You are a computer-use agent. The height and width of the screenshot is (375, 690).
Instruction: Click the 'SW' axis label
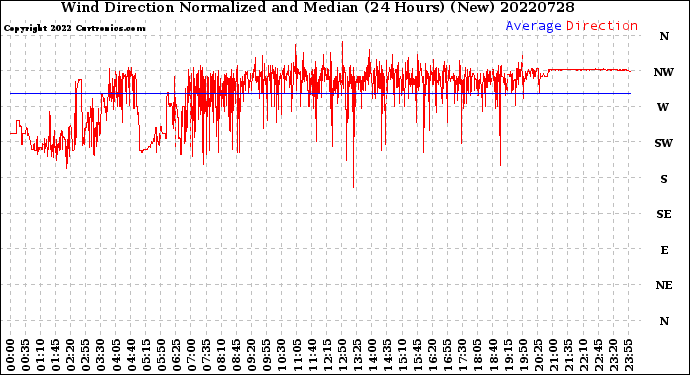(x=664, y=143)
